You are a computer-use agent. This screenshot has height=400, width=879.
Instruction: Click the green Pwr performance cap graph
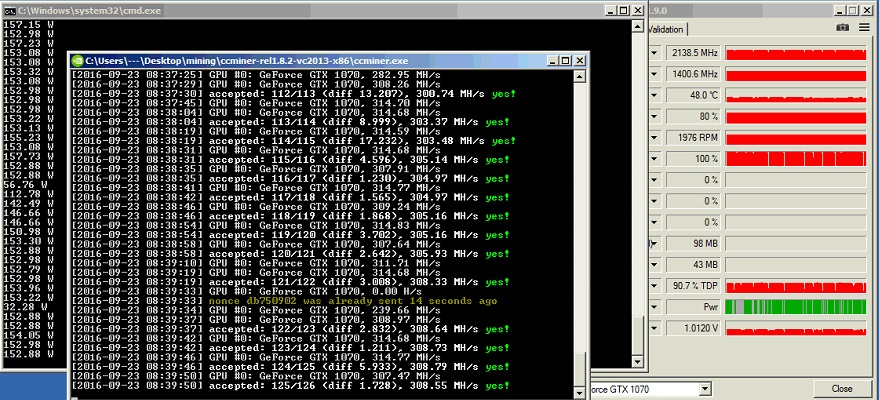(x=795, y=307)
